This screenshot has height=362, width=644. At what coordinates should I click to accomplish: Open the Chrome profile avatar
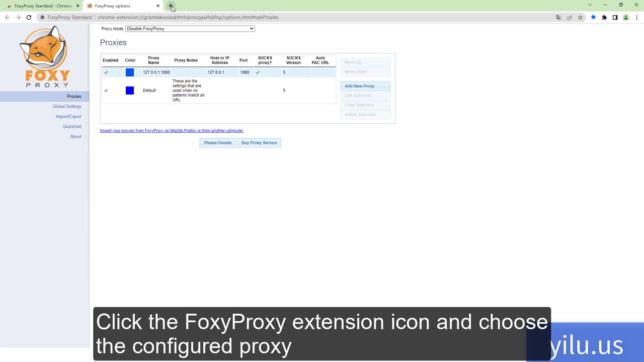pos(626,17)
